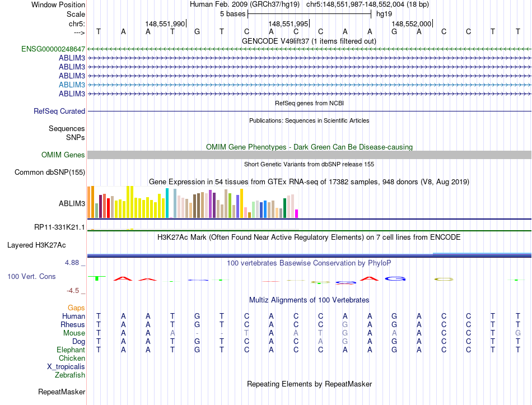Screen dimensions: 532x405
Task: Click the hg19 label beside scale bar
Action: [x=384, y=14]
